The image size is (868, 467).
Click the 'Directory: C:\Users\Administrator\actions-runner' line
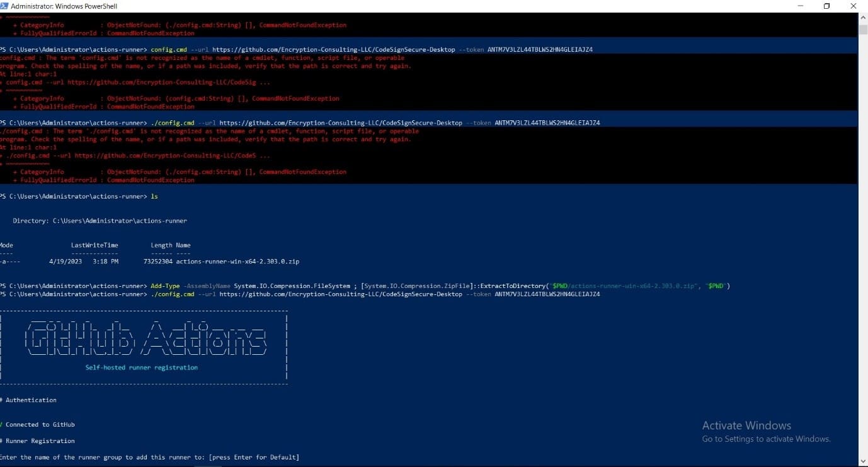tap(100, 221)
